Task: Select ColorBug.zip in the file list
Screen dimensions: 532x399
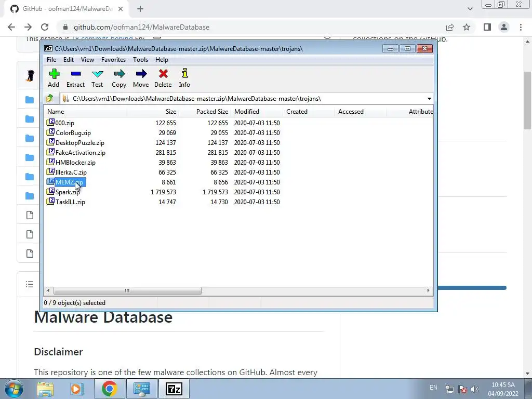Action: [73, 132]
